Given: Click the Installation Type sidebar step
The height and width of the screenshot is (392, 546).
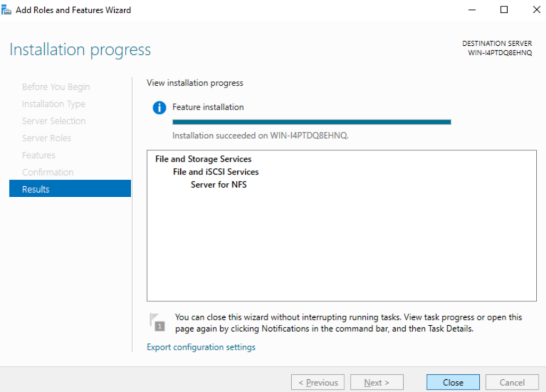Looking at the screenshot, I should coord(53,103).
